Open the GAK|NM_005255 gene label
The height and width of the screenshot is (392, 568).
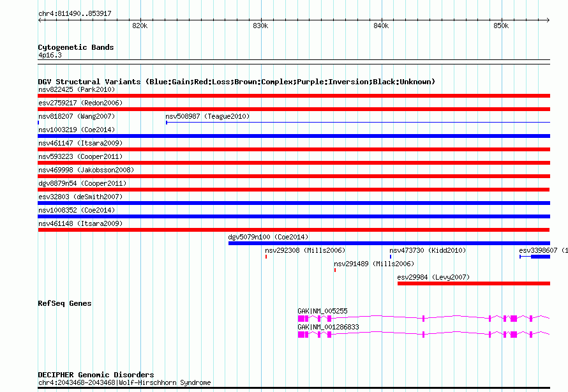tap(322, 311)
